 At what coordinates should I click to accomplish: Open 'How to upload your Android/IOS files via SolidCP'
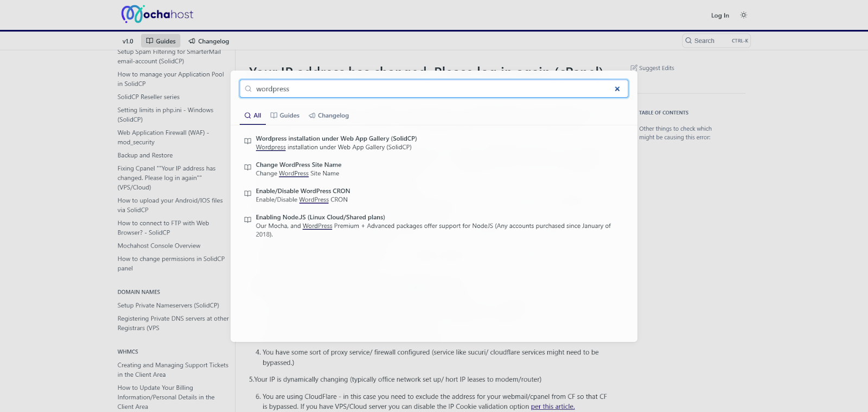click(x=170, y=205)
